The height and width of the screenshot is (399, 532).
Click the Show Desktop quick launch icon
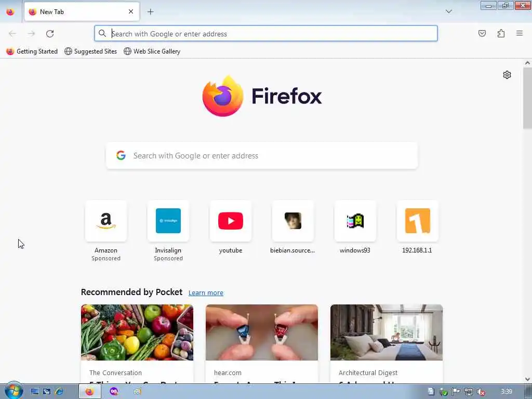tap(35, 392)
